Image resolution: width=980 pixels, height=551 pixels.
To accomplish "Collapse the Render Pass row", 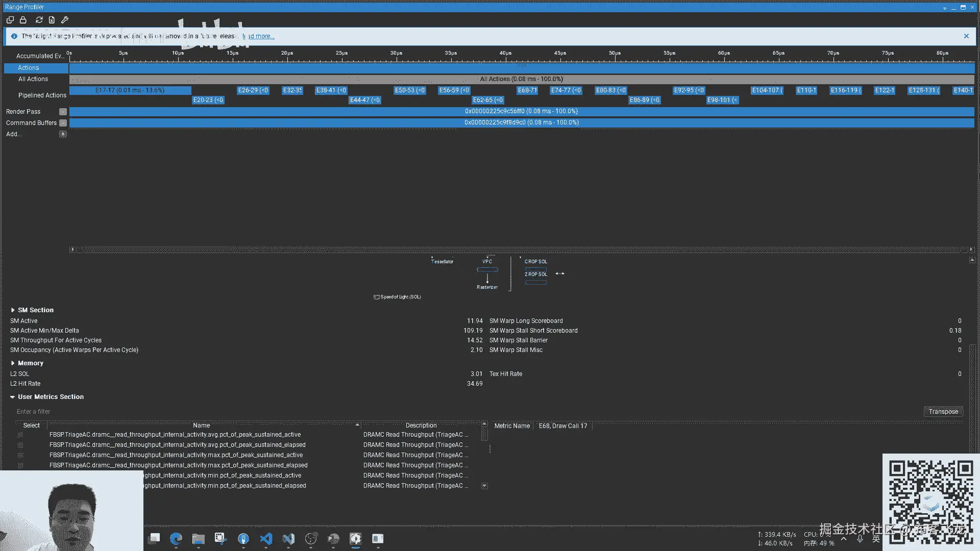I will pyautogui.click(x=63, y=112).
